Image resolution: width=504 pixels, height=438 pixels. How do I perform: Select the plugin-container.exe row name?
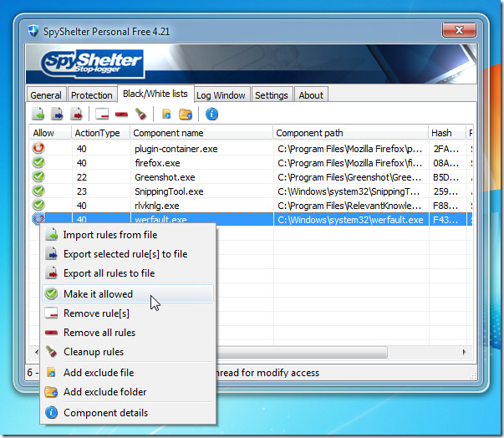176,149
